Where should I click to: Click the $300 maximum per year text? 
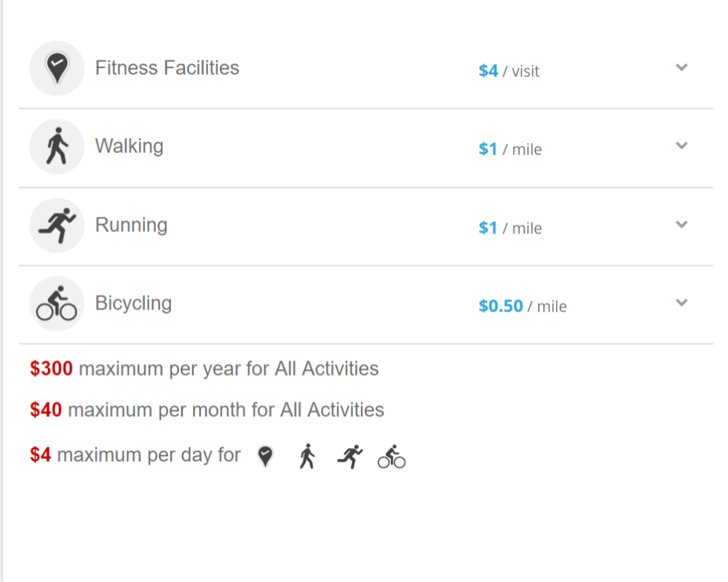pos(205,369)
